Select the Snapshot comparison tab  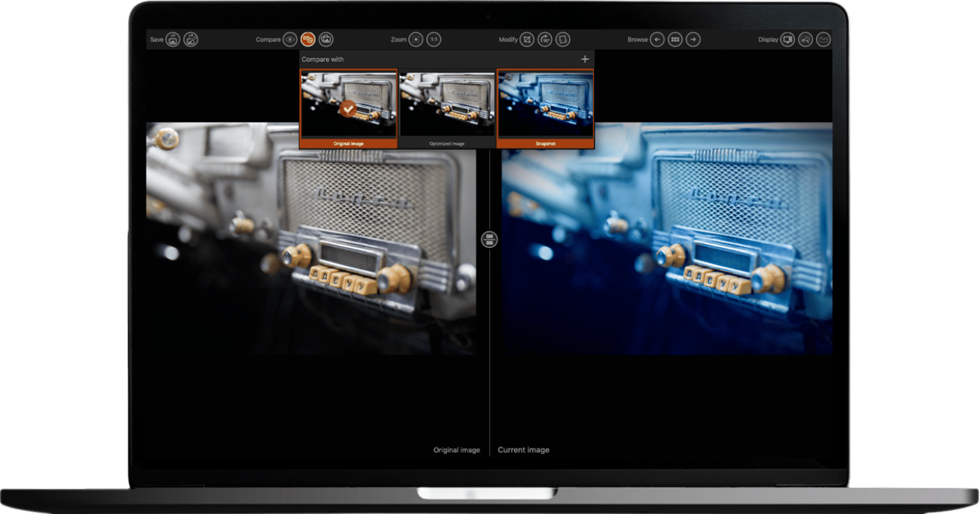point(546,105)
